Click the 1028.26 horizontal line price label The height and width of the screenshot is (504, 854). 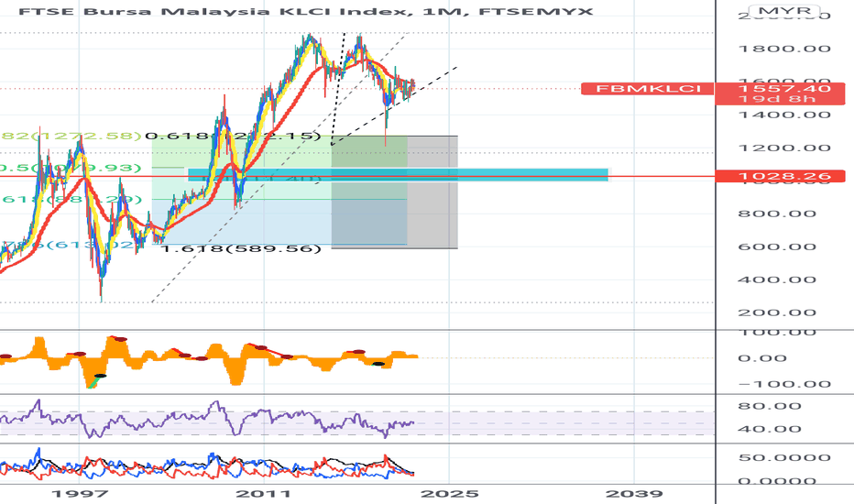pos(780,176)
